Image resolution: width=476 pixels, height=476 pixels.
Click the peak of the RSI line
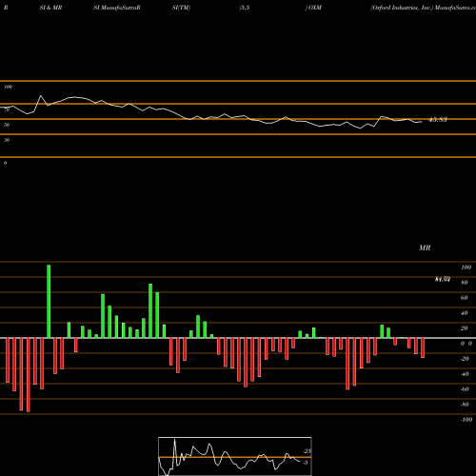click(x=41, y=95)
